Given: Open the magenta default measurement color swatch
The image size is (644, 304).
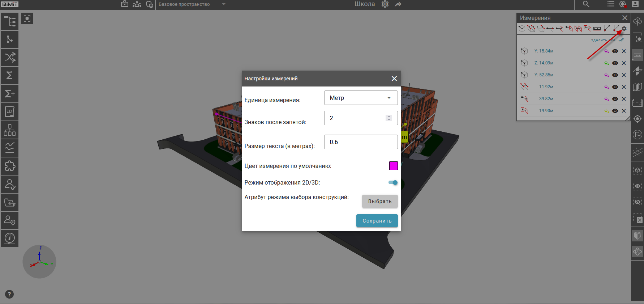Looking at the screenshot, I should [x=393, y=166].
